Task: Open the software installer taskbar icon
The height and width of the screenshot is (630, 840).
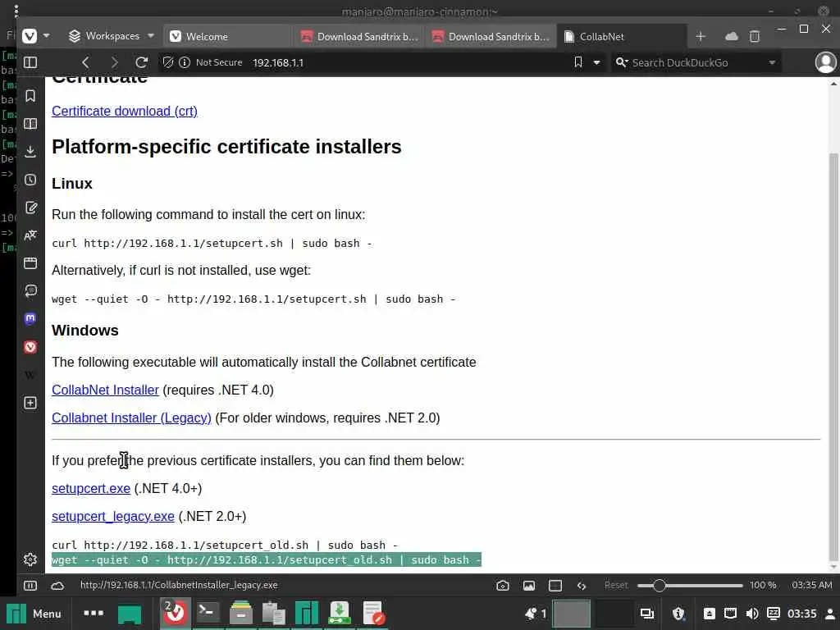Action: click(339, 614)
